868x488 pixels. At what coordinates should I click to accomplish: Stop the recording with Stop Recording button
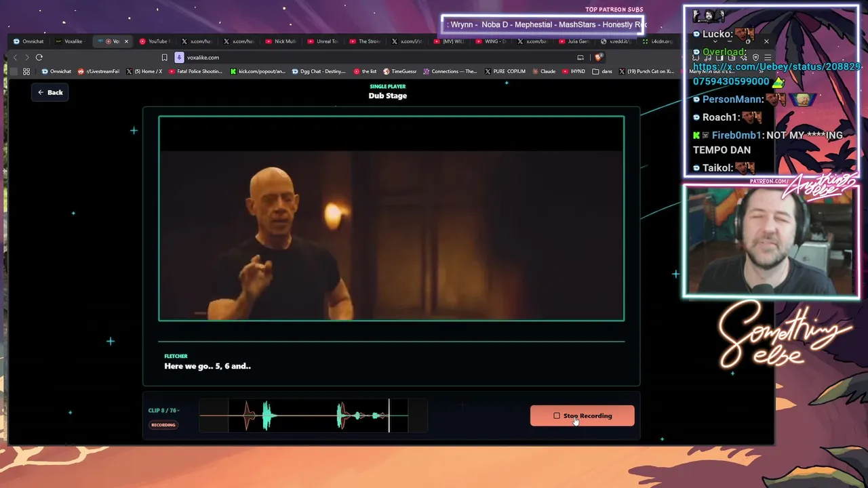tap(582, 415)
